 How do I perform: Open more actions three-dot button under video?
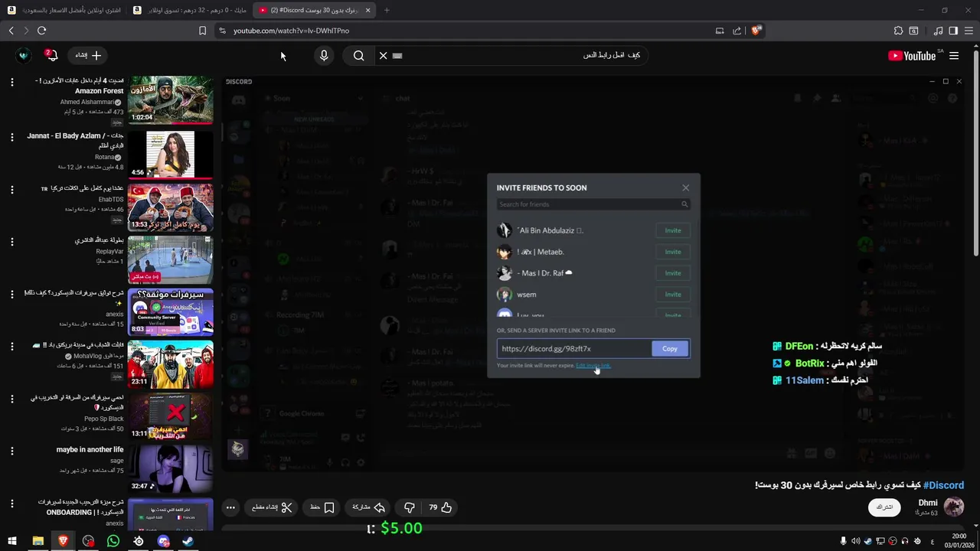(x=230, y=507)
